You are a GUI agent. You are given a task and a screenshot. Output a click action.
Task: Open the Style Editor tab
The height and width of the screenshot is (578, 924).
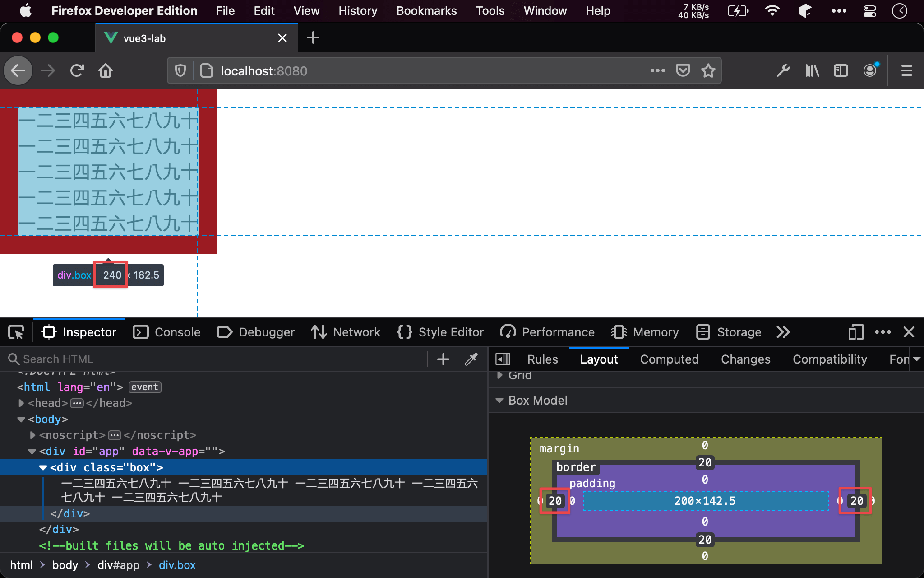[440, 332]
